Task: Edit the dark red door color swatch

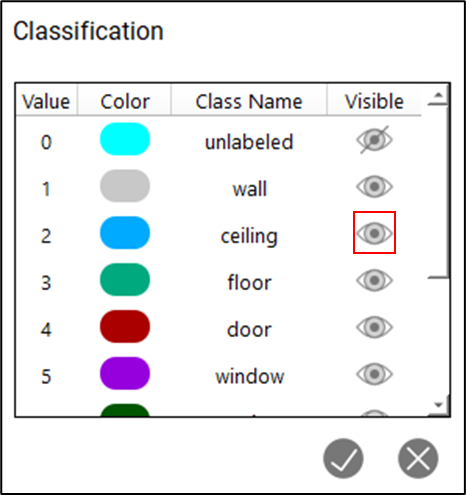Action: click(x=125, y=326)
